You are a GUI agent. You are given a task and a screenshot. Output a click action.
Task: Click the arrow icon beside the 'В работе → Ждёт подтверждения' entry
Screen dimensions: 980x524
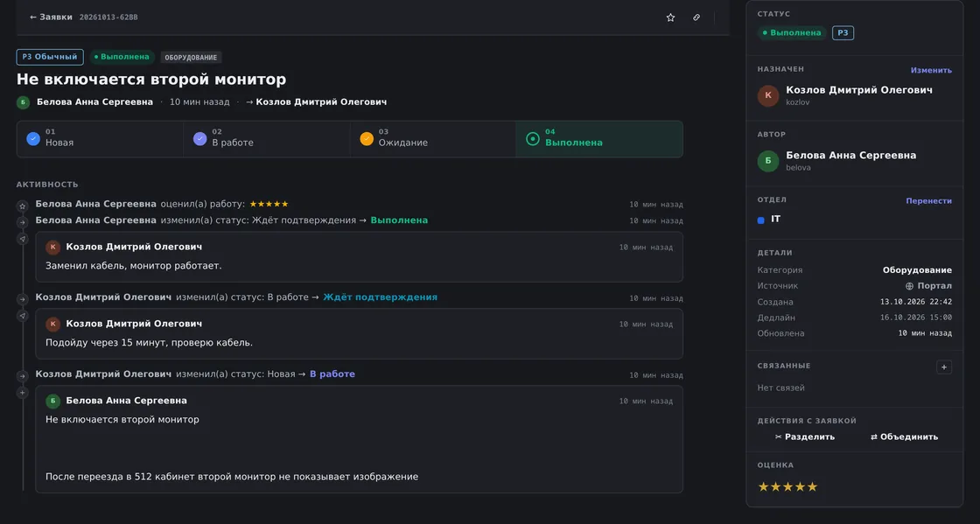click(x=23, y=299)
